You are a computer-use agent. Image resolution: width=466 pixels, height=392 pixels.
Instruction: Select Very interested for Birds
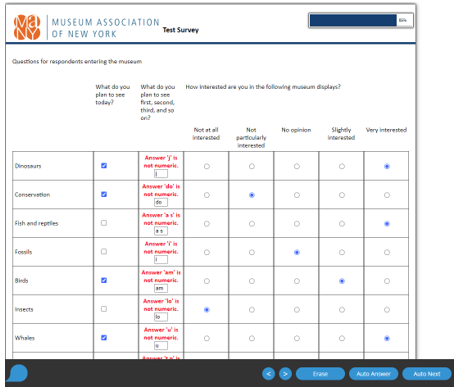[x=387, y=281]
